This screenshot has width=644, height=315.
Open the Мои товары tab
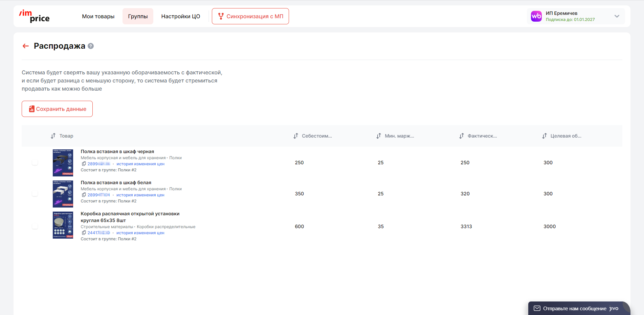[98, 16]
